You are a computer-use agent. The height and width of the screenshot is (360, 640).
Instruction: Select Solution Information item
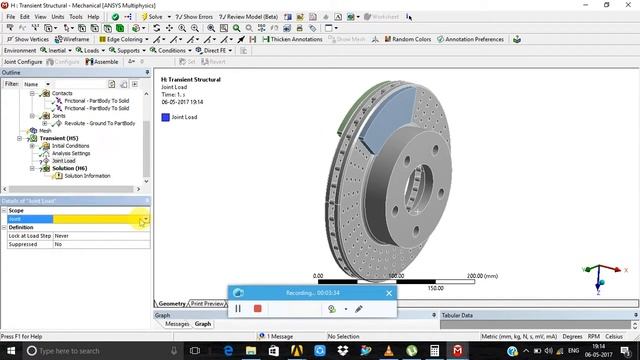[x=87, y=176]
